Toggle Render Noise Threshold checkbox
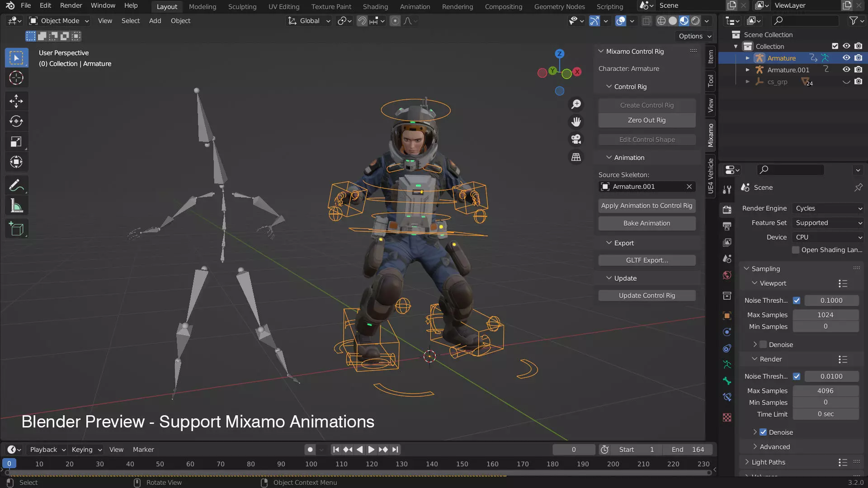 (x=797, y=376)
